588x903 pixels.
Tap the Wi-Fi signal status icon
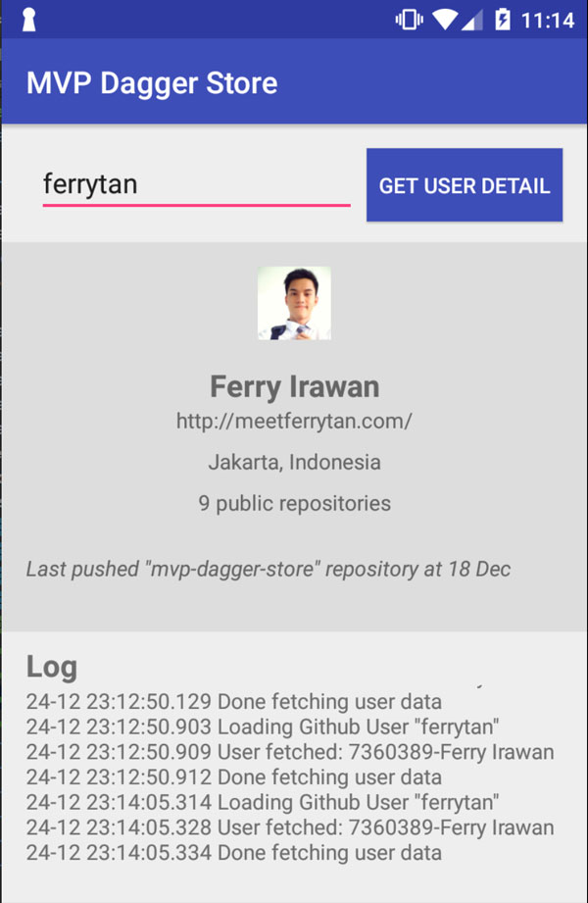tap(445, 21)
